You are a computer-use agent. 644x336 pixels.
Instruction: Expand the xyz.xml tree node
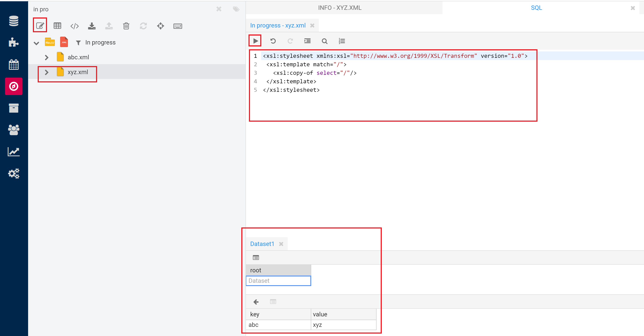click(x=47, y=72)
